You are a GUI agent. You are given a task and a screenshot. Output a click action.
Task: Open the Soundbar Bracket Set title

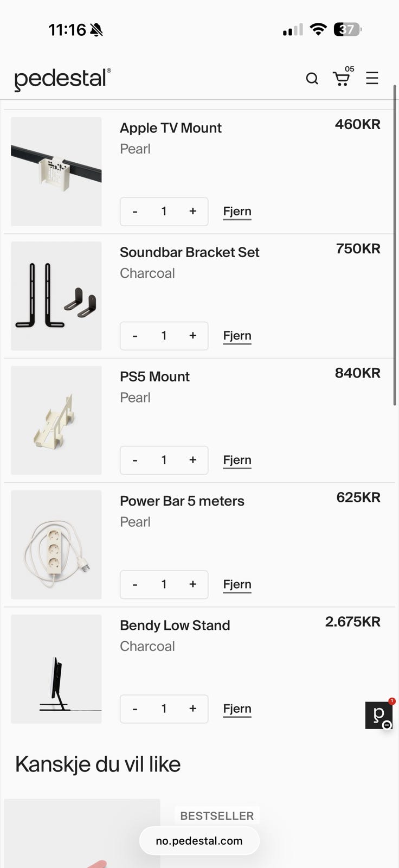coord(189,252)
